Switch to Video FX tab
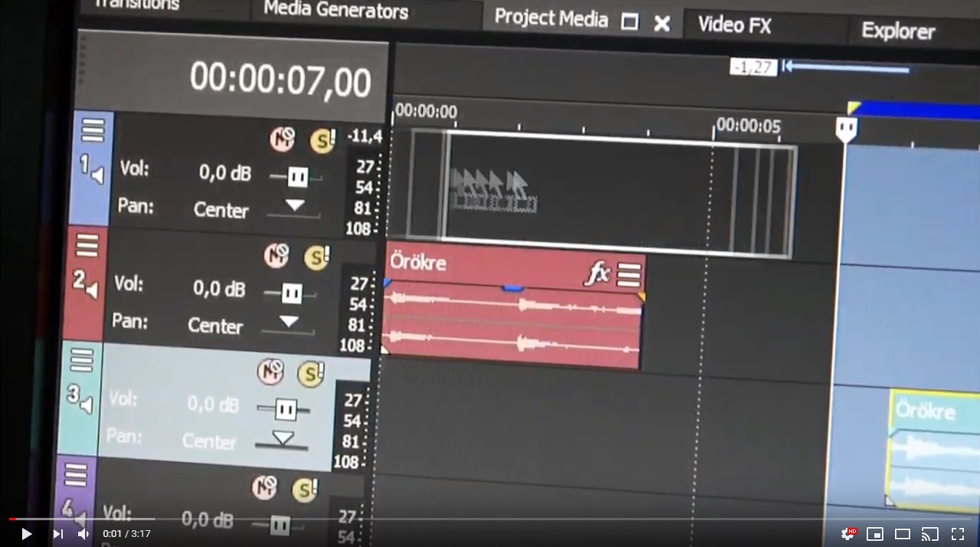This screenshot has height=547, width=980. coord(734,25)
